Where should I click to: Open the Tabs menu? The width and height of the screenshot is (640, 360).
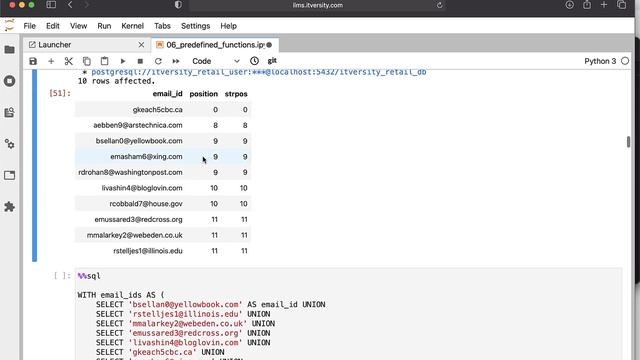[x=162, y=26]
